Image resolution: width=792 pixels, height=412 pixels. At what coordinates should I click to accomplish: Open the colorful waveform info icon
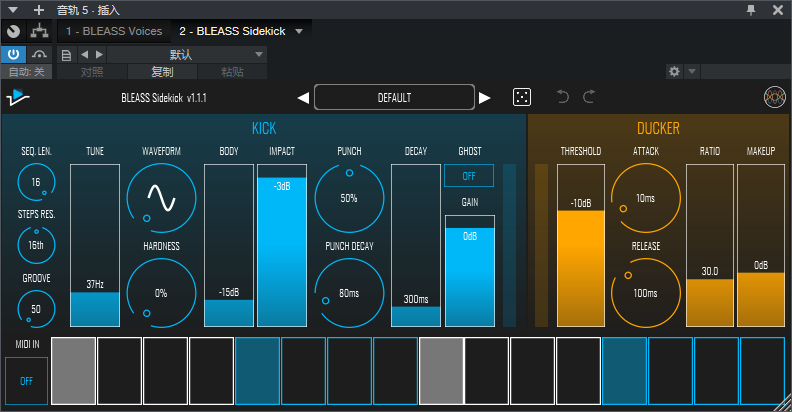(x=774, y=97)
